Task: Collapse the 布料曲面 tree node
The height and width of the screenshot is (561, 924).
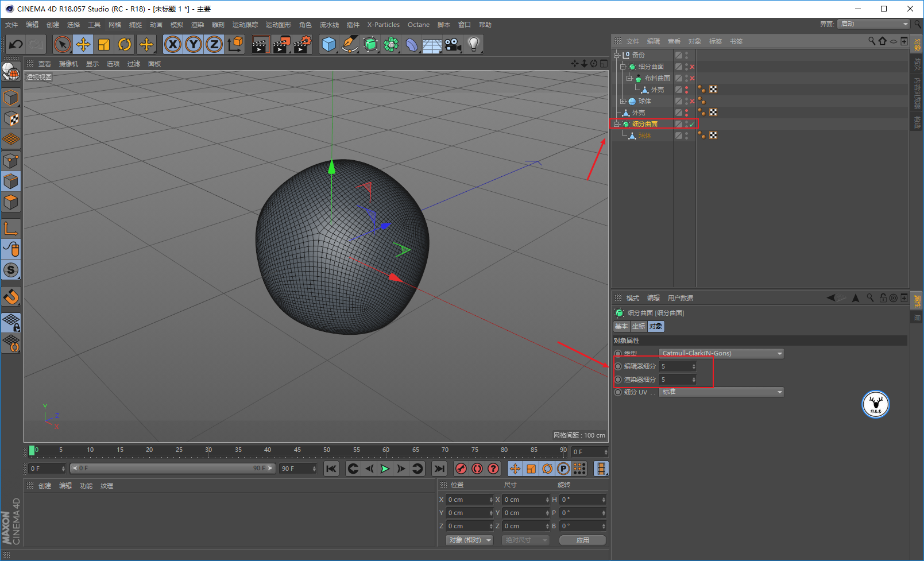Action: point(629,78)
